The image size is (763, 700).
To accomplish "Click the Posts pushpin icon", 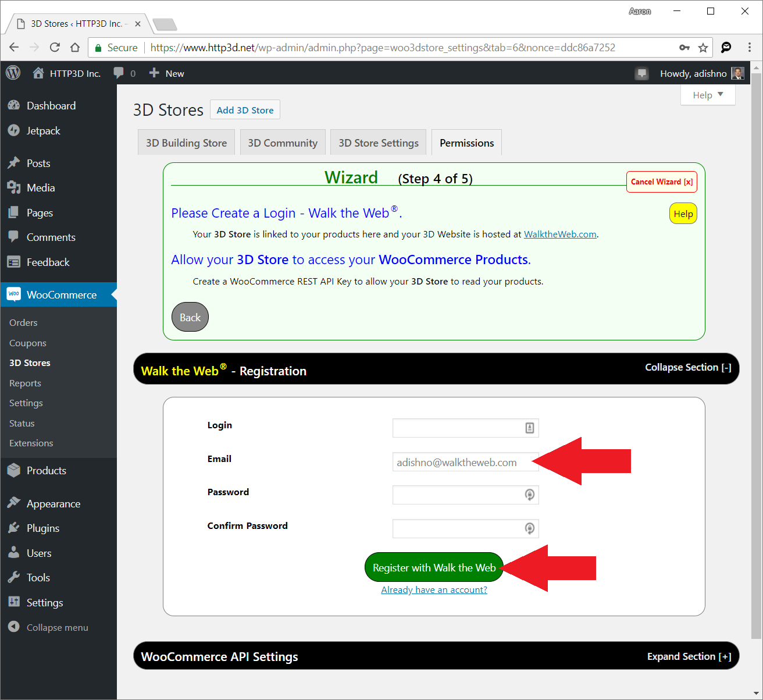I will coord(14,163).
